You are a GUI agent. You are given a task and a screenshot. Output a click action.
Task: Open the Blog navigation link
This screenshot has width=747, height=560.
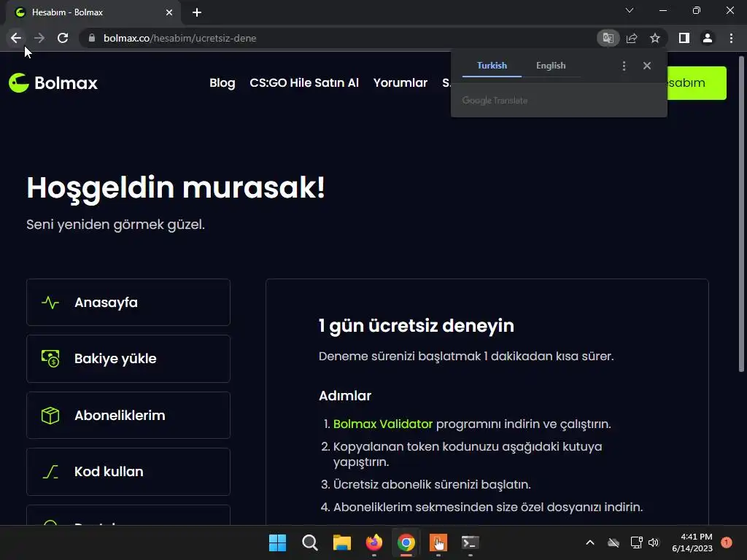coord(222,83)
